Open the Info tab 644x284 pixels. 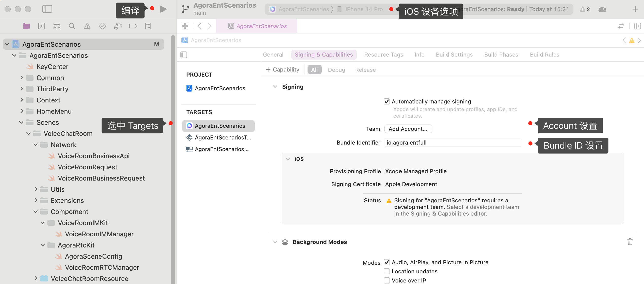click(419, 55)
